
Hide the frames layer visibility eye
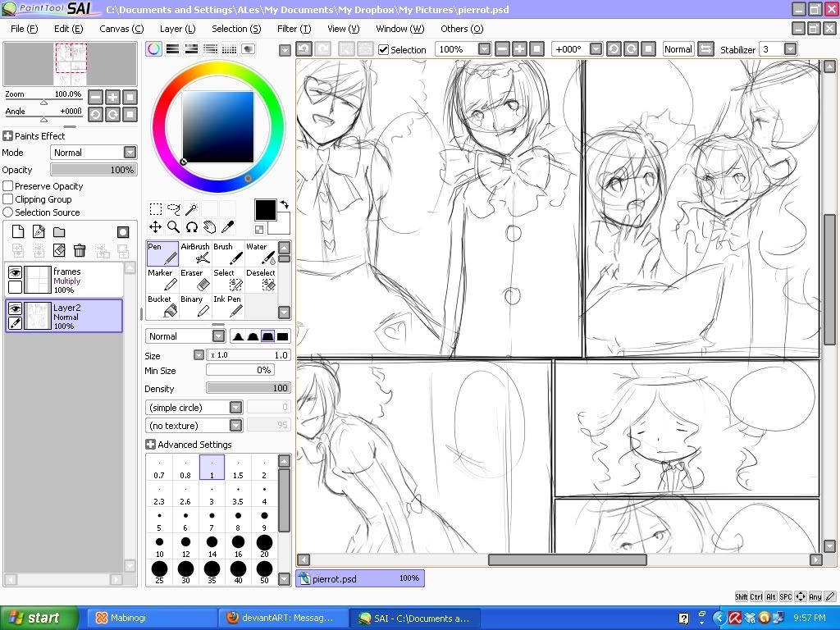(x=15, y=272)
